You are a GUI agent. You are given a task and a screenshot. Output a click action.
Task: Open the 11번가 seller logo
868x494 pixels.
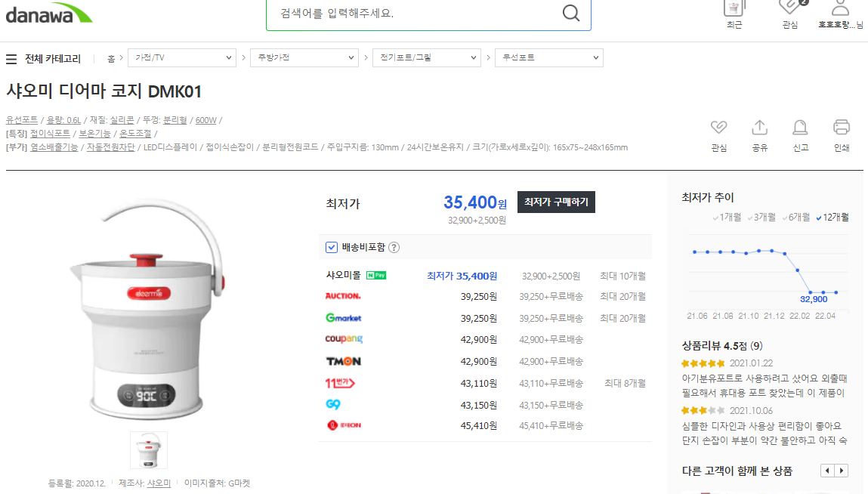[x=340, y=383]
